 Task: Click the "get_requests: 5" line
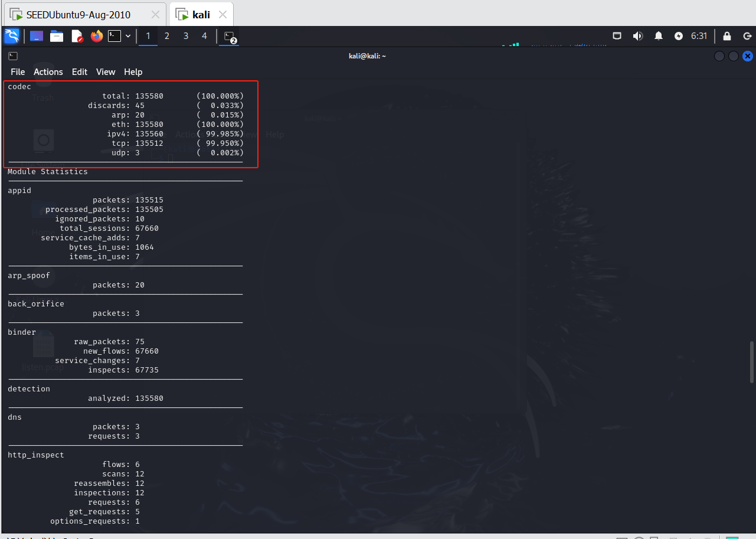pyautogui.click(x=104, y=512)
